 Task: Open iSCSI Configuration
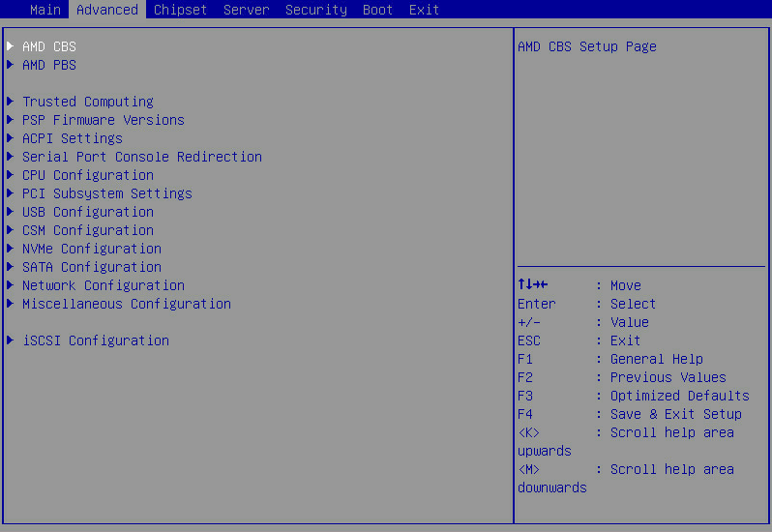tap(96, 340)
